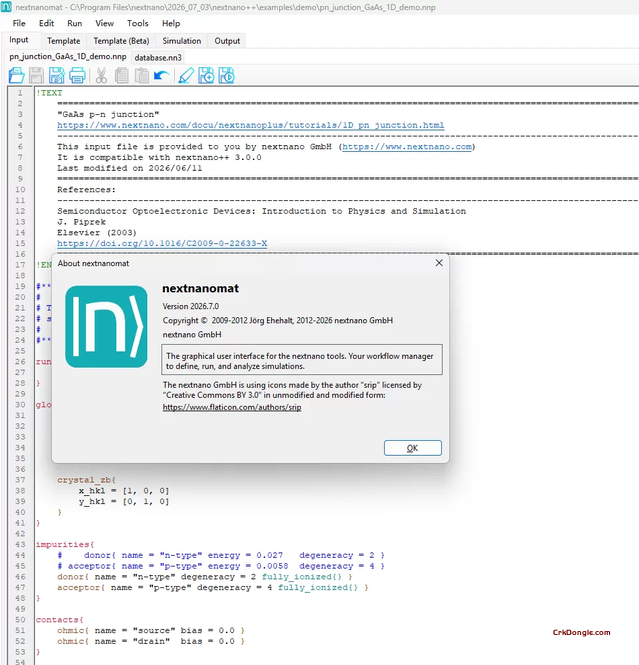This screenshot has height=665, width=639.
Task: Select the pn_junction_GaAs_1D_demo.nnp file tab
Action: click(68, 56)
